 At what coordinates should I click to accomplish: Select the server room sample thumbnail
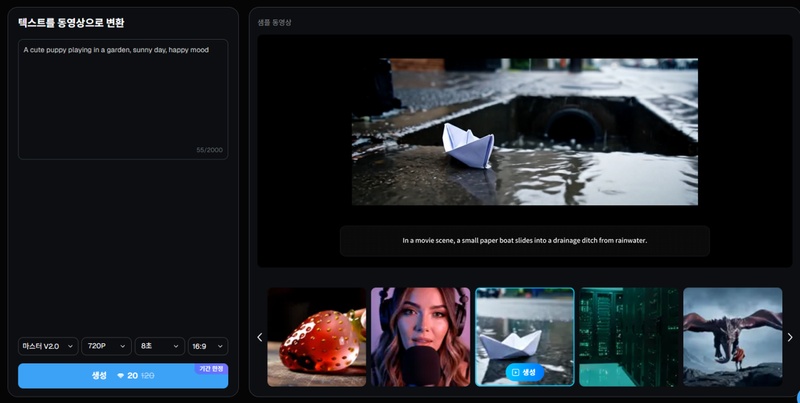[628, 337]
